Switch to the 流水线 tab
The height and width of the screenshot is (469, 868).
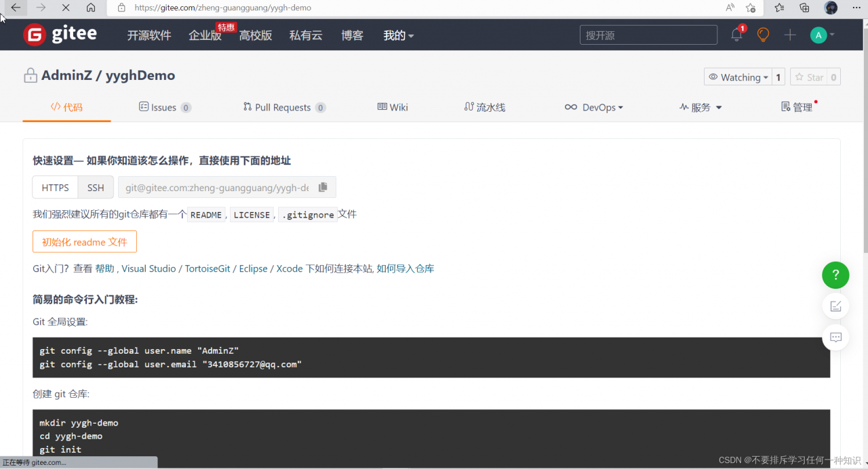[x=485, y=107]
